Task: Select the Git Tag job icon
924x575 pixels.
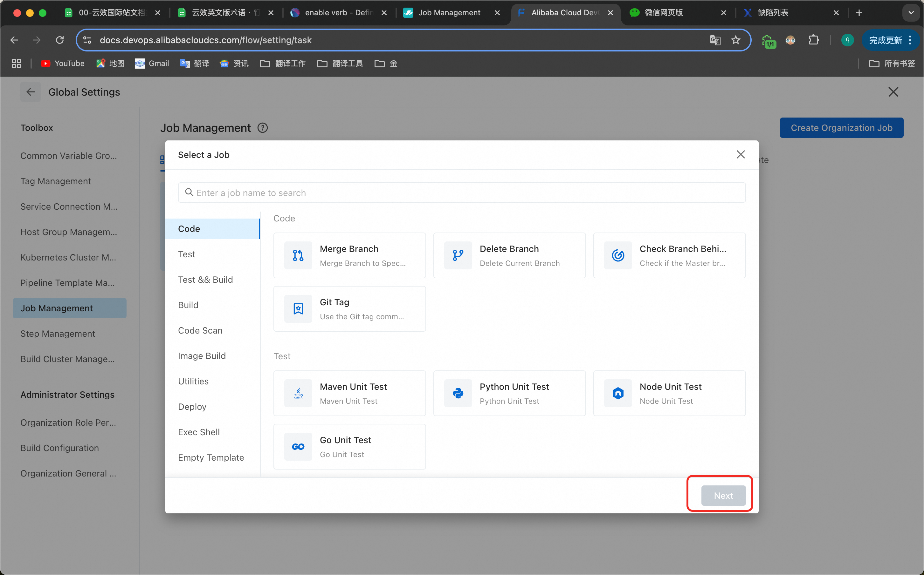Action: (298, 309)
